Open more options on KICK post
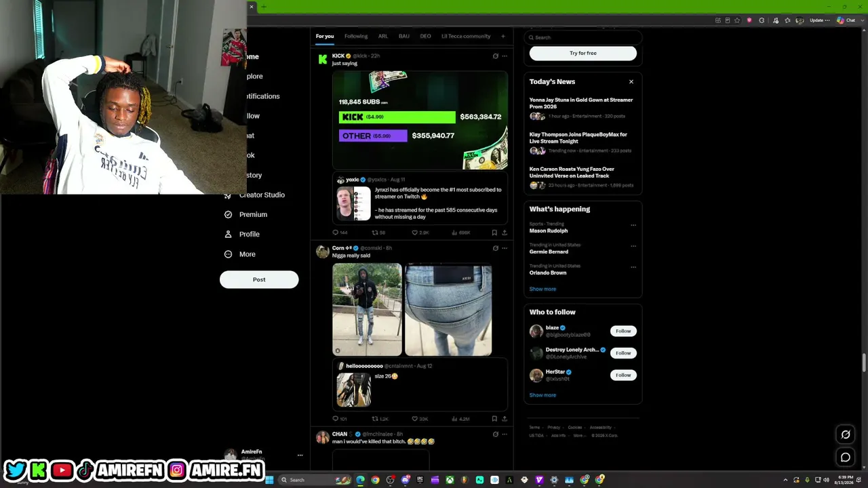The height and width of the screenshot is (488, 868). (504, 56)
